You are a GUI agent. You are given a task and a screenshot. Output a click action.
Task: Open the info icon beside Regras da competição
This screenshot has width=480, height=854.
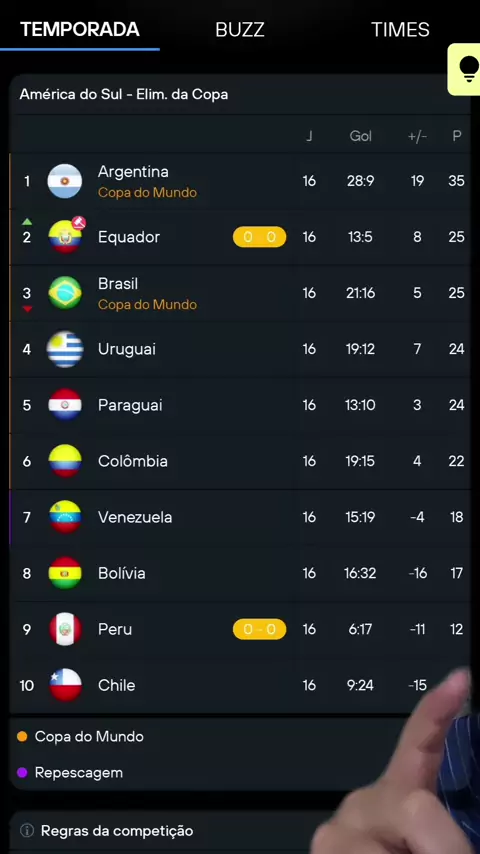(x=27, y=831)
